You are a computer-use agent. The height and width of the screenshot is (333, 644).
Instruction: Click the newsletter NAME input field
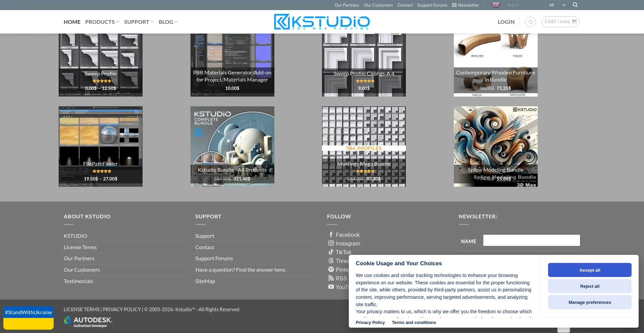pos(531,240)
